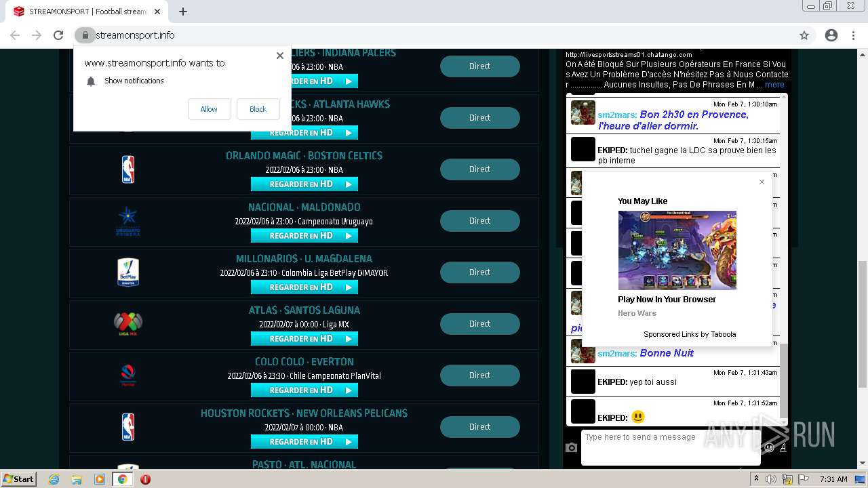Click Direct for Atlas Santos Laguna
868x488 pixels.
pyautogui.click(x=479, y=324)
